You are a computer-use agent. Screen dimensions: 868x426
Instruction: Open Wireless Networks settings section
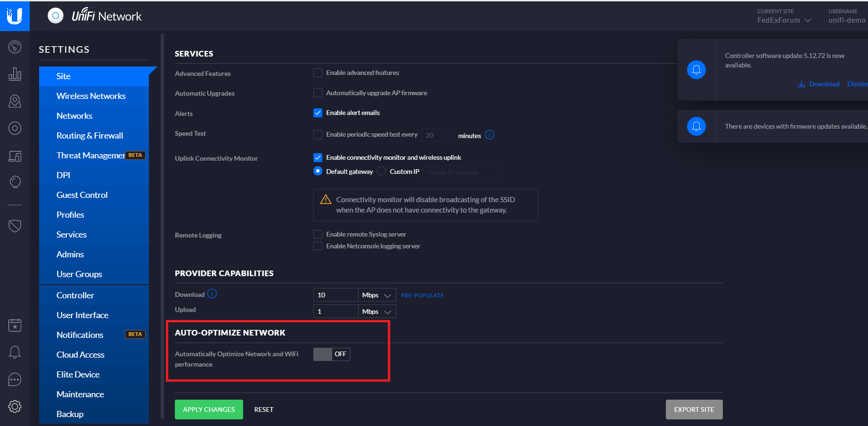(91, 96)
